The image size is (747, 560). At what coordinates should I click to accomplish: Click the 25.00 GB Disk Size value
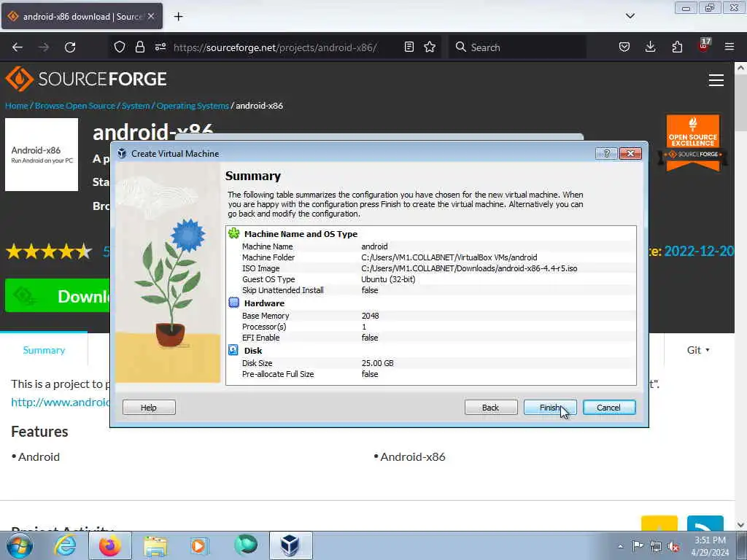pyautogui.click(x=377, y=363)
